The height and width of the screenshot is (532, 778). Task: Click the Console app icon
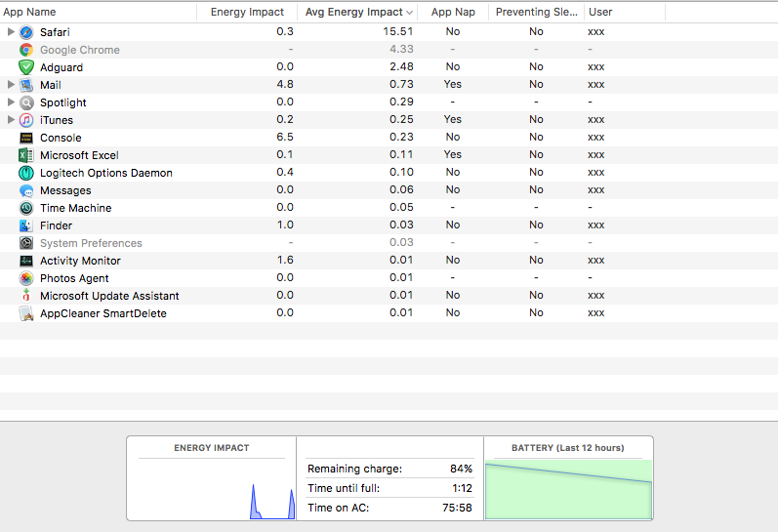(x=26, y=138)
